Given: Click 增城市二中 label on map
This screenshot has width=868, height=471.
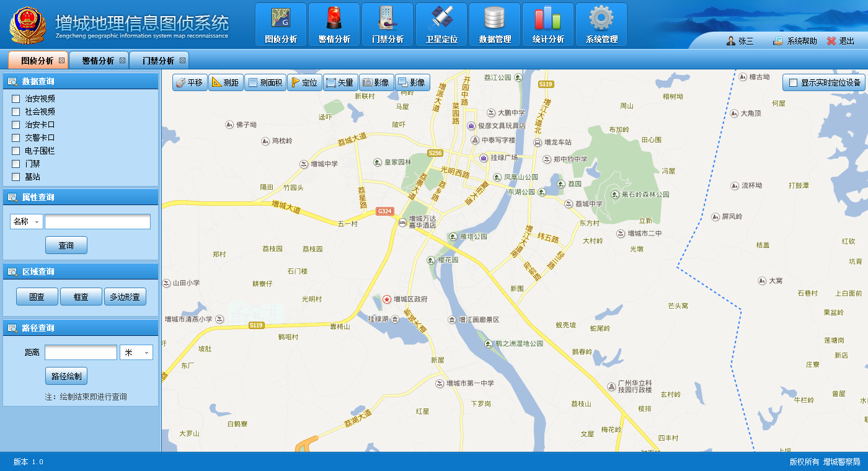Looking at the screenshot, I should tap(645, 234).
